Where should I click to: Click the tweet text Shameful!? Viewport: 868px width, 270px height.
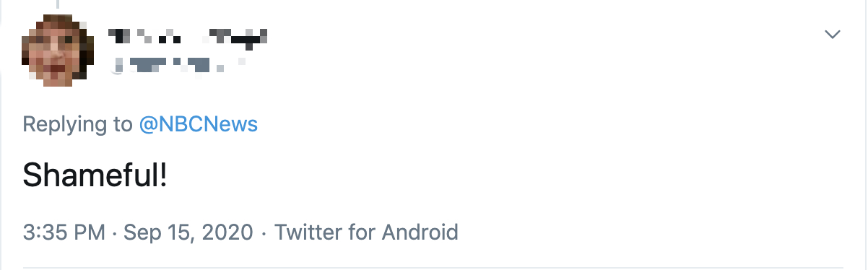[95, 175]
